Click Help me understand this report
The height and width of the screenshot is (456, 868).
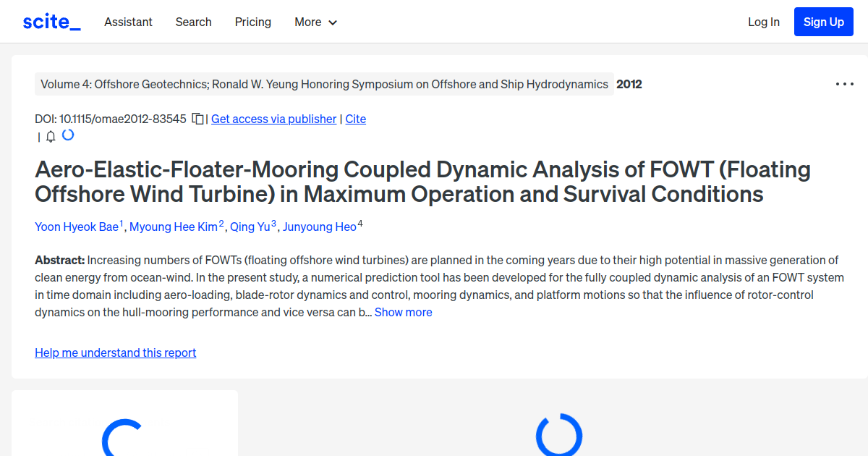point(115,352)
